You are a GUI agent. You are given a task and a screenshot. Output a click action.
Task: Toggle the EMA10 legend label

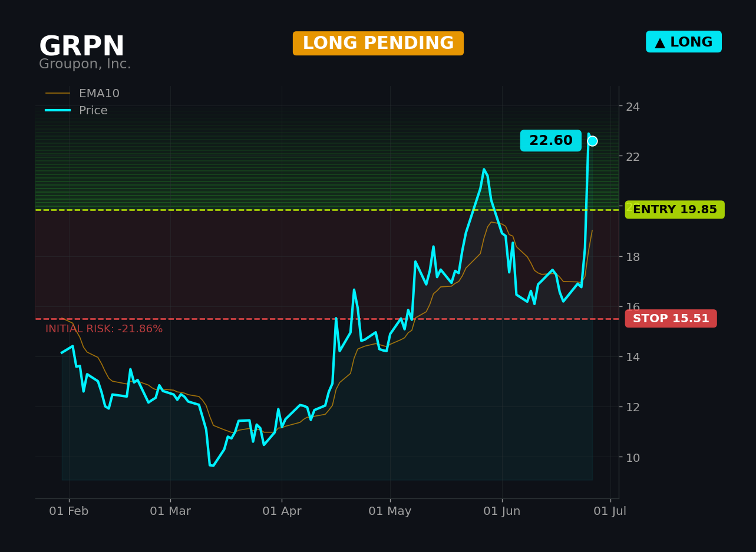point(99,94)
